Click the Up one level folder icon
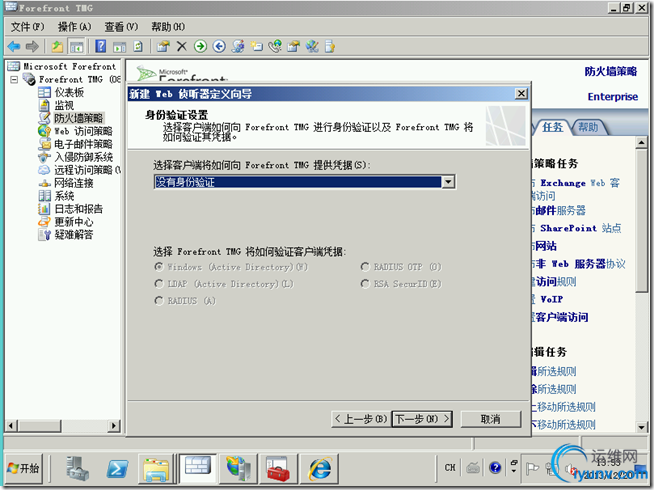The height and width of the screenshot is (490, 654). tap(57, 46)
